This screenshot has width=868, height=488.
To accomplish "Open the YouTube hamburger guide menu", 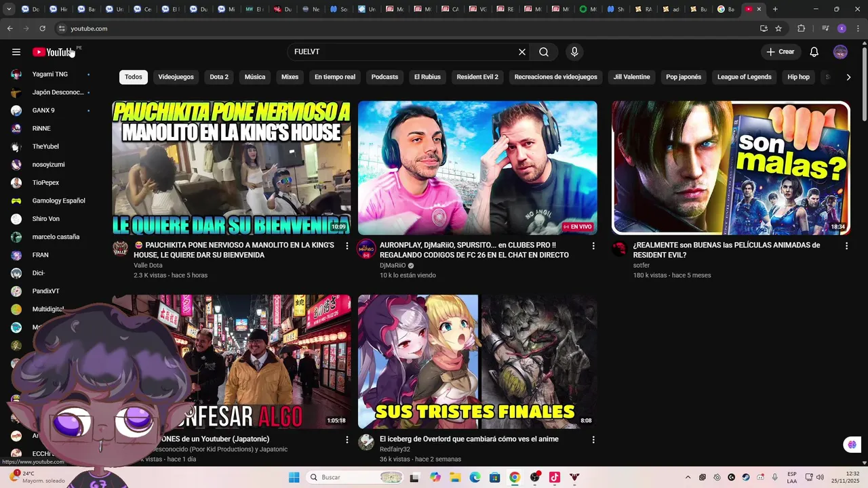I will [16, 52].
